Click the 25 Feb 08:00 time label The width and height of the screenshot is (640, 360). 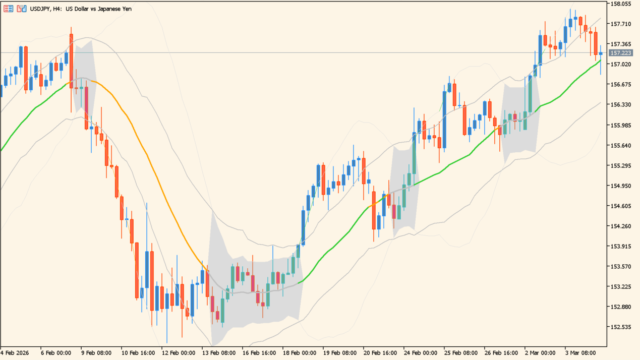pyautogui.click(x=461, y=353)
